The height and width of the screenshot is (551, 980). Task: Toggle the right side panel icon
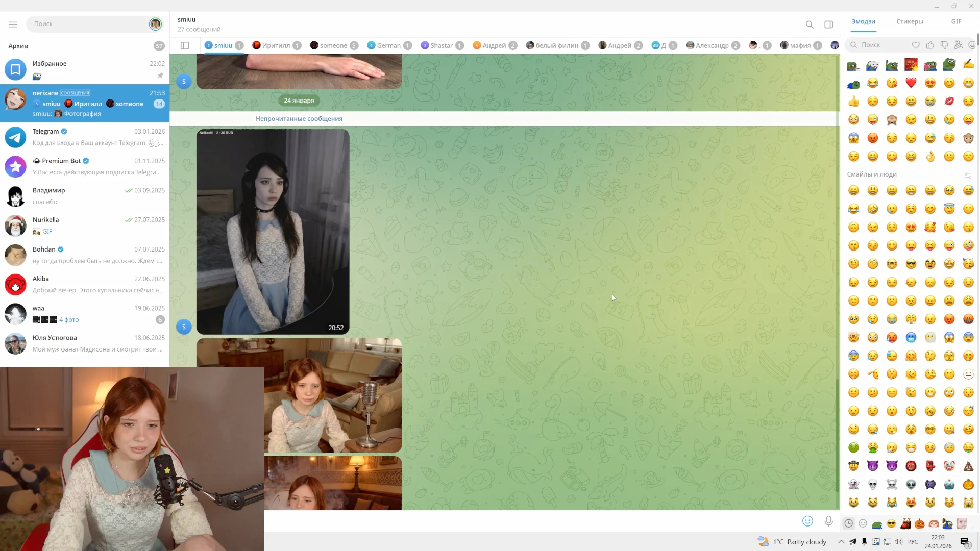tap(828, 24)
